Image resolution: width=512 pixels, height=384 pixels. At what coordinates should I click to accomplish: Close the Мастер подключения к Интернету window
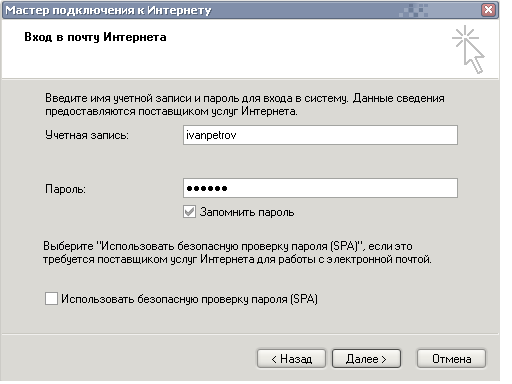click(488, 10)
